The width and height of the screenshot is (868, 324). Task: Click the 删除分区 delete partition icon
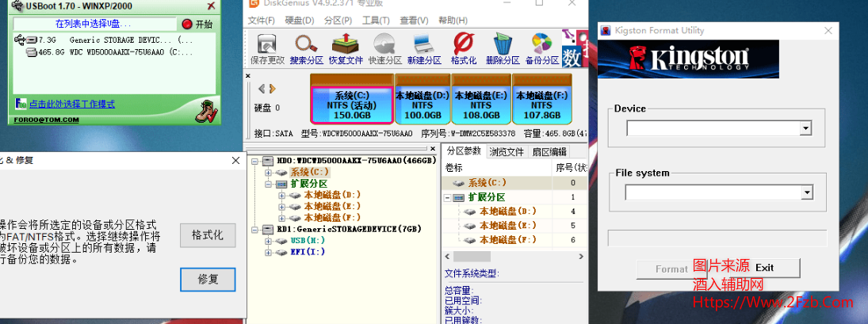503,48
